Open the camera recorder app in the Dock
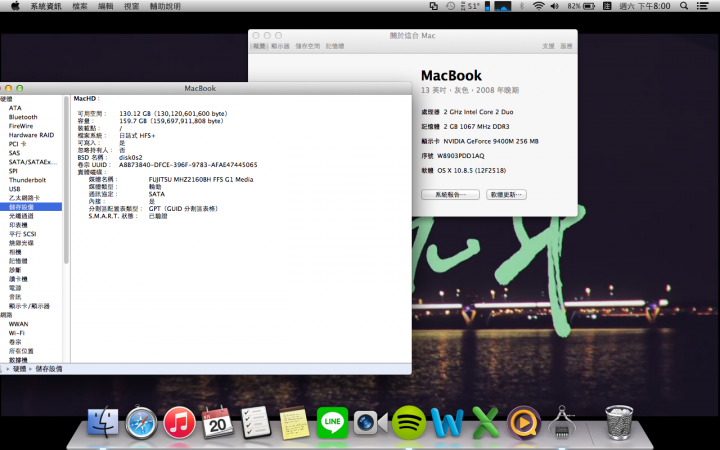This screenshot has width=720, height=450. 370,422
